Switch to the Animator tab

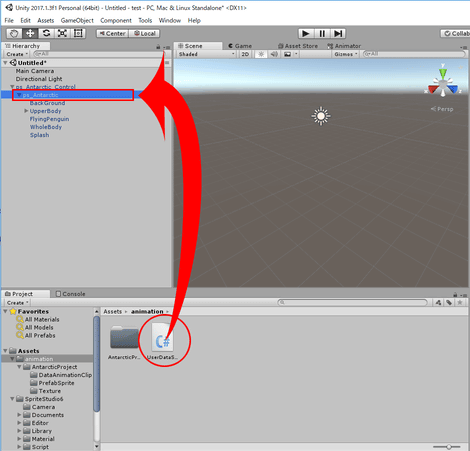pyautogui.click(x=344, y=46)
